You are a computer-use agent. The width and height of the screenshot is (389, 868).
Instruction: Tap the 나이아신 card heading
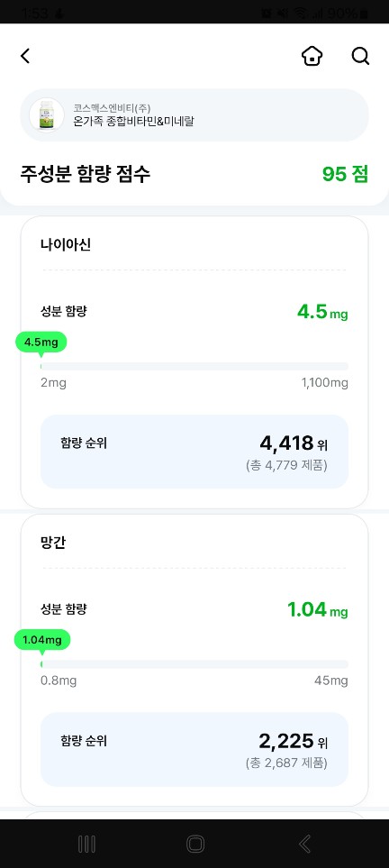[66, 244]
